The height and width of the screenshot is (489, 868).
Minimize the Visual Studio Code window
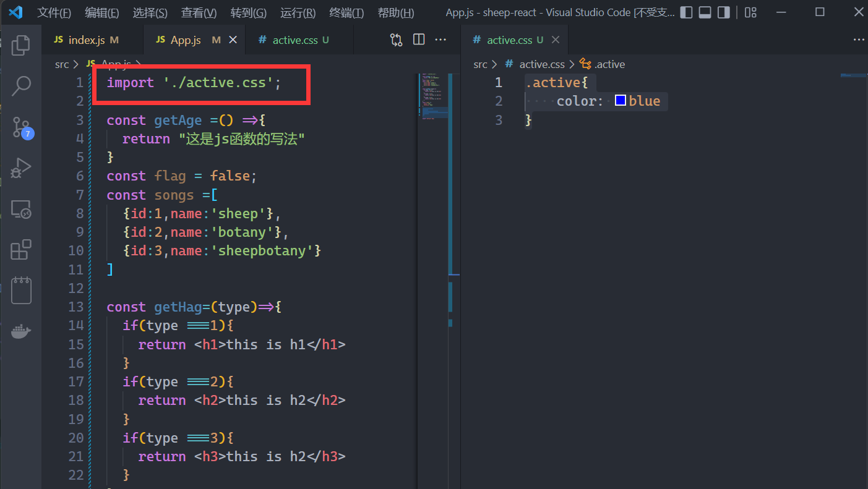click(x=782, y=12)
